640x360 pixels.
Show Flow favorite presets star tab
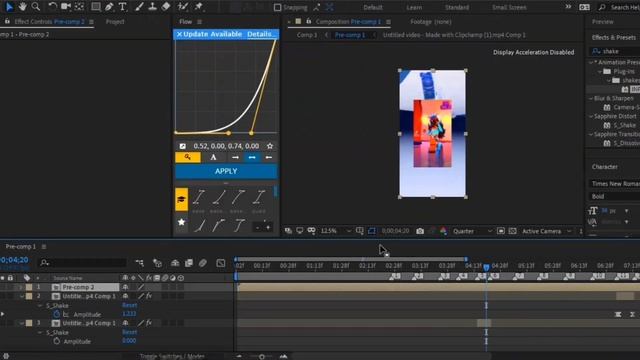tap(181, 222)
